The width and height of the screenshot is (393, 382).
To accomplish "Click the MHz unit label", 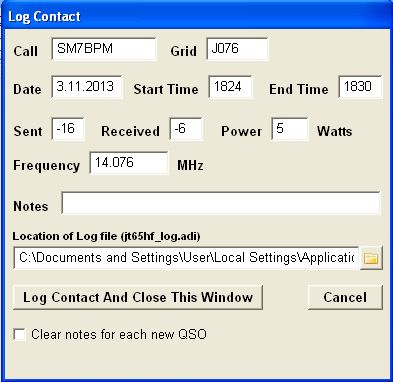I will click(190, 165).
